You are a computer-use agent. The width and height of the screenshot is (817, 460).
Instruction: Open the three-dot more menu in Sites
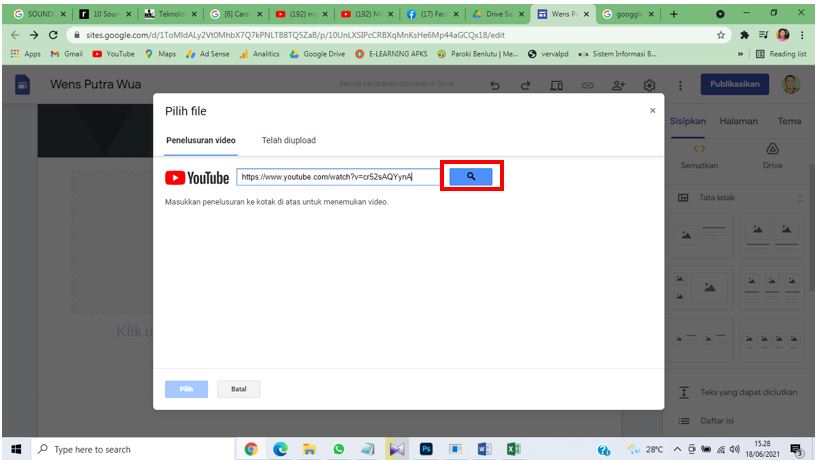pyautogui.click(x=681, y=86)
